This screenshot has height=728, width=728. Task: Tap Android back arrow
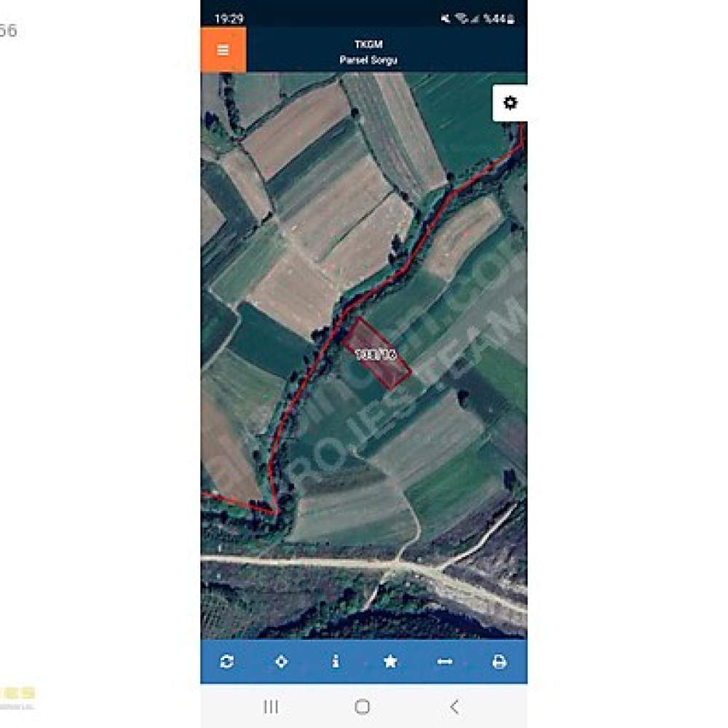pyautogui.click(x=454, y=707)
